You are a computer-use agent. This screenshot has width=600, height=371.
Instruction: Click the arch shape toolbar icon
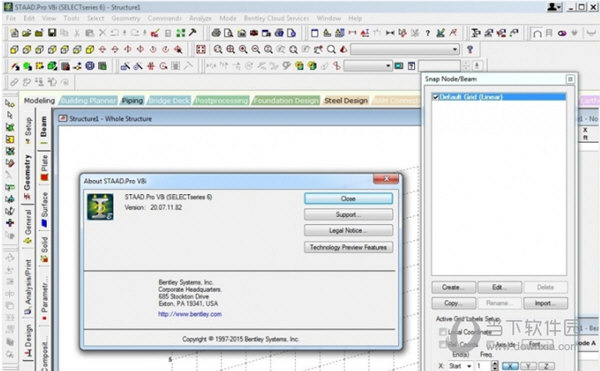537,33
